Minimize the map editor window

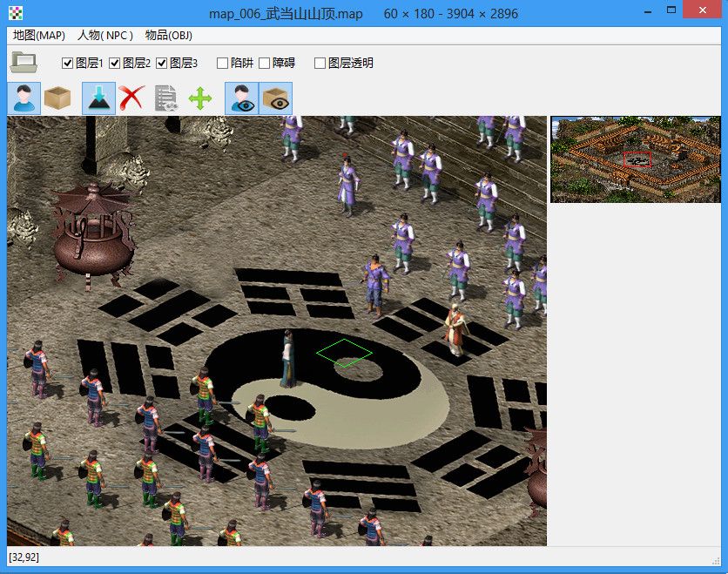coord(647,11)
